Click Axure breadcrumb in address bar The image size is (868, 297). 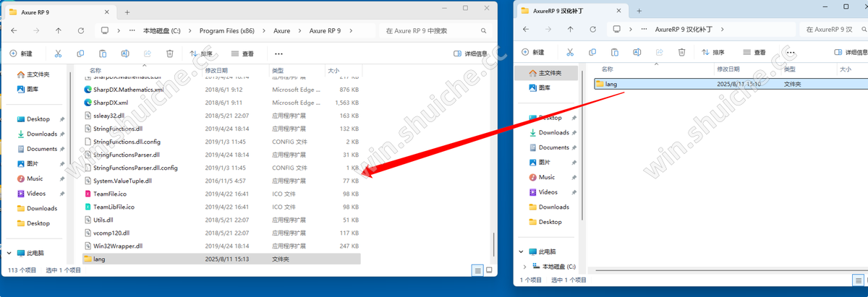click(281, 31)
